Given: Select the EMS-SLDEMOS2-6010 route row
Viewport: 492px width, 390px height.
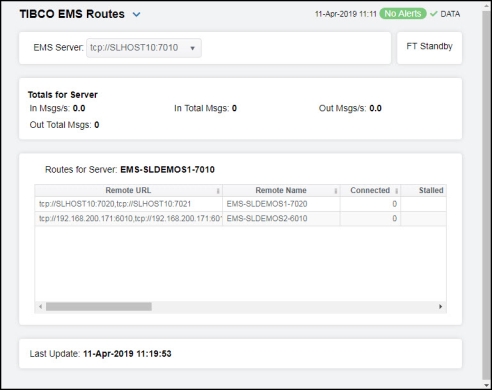Looking at the screenshot, I should [240, 219].
